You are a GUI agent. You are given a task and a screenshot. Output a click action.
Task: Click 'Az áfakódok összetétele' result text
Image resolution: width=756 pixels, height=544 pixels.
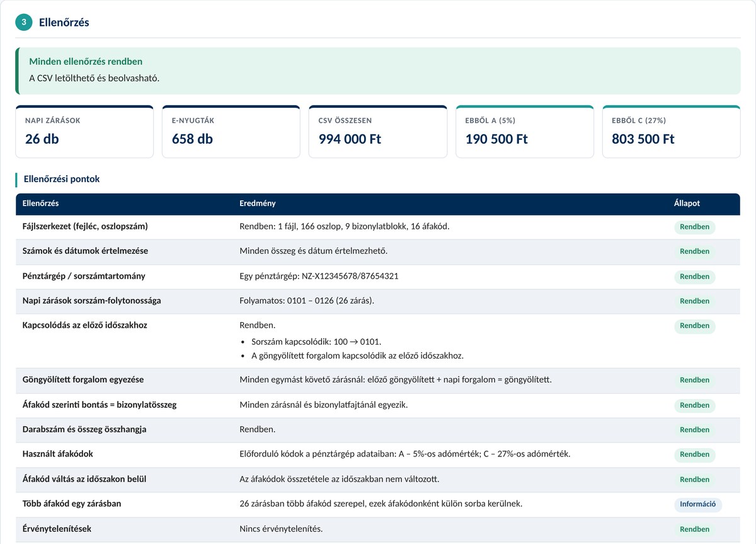point(340,479)
